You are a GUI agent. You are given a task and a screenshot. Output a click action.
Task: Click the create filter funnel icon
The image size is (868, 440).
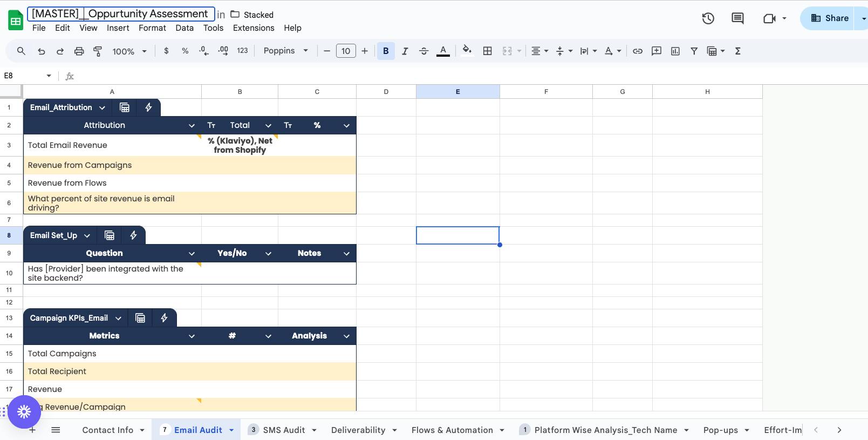coord(694,51)
